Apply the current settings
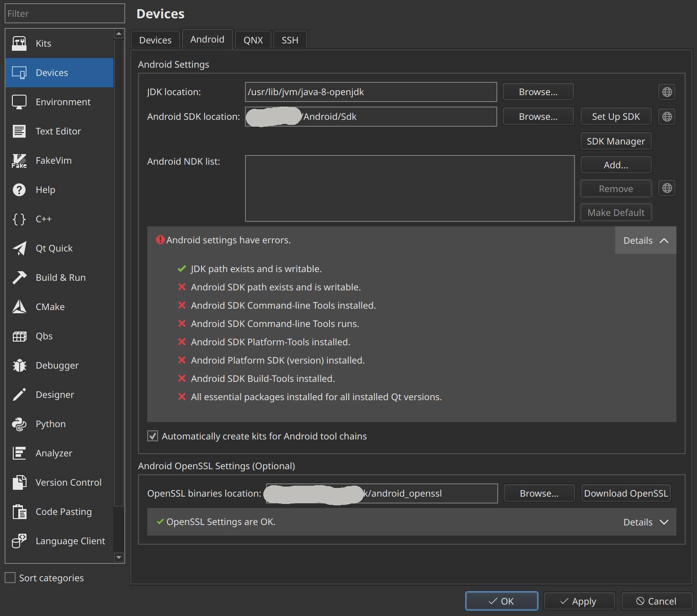This screenshot has height=616, width=697. pyautogui.click(x=579, y=601)
